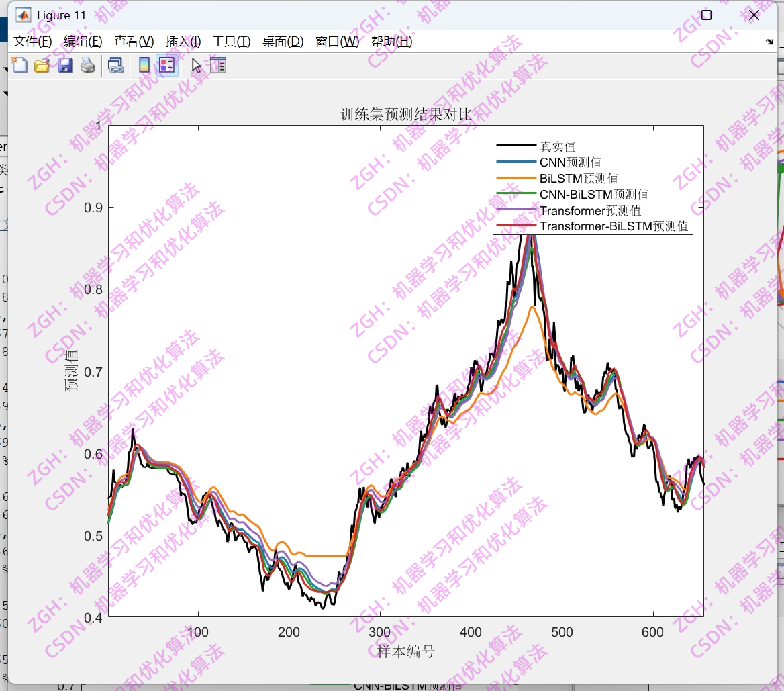Open the 插入(I) insert menu
784x691 pixels.
coord(182,41)
